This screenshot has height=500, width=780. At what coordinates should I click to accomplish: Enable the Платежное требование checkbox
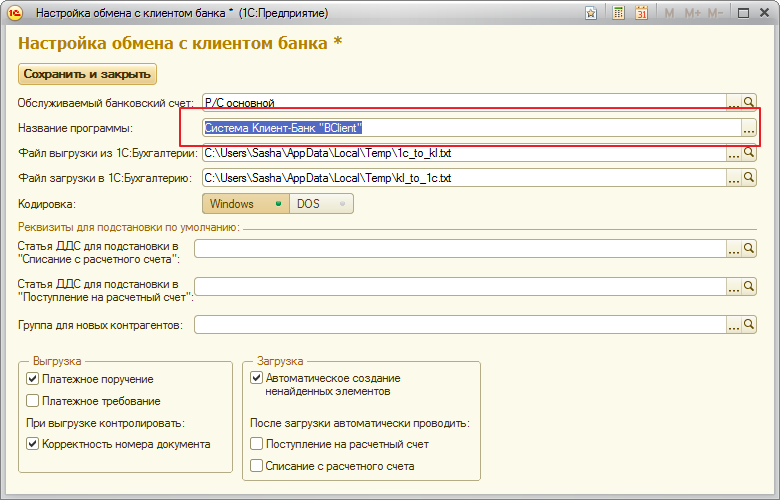tap(33, 401)
